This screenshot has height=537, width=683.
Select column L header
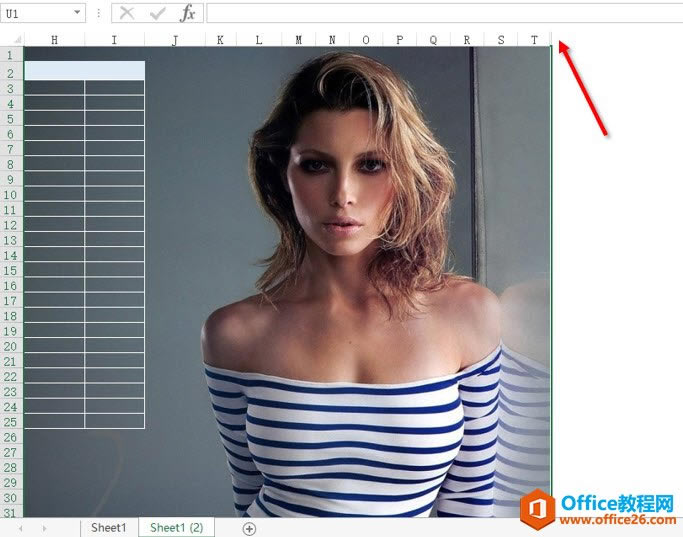click(259, 40)
